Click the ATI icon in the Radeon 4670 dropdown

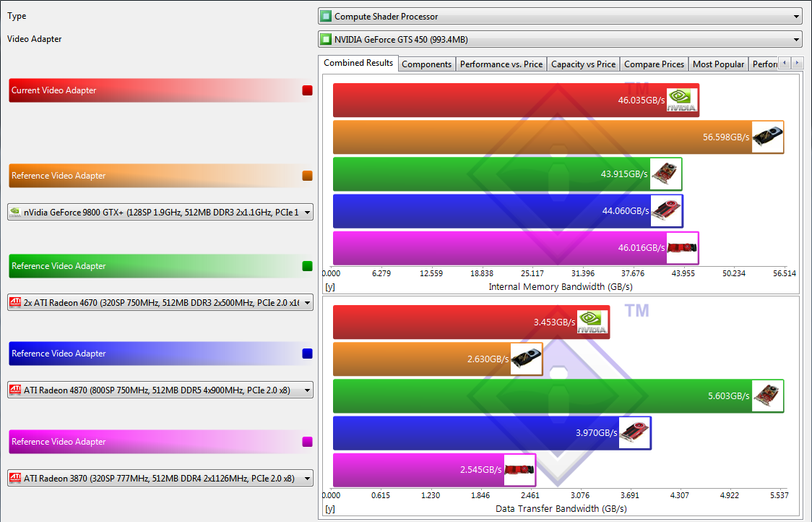click(16, 302)
